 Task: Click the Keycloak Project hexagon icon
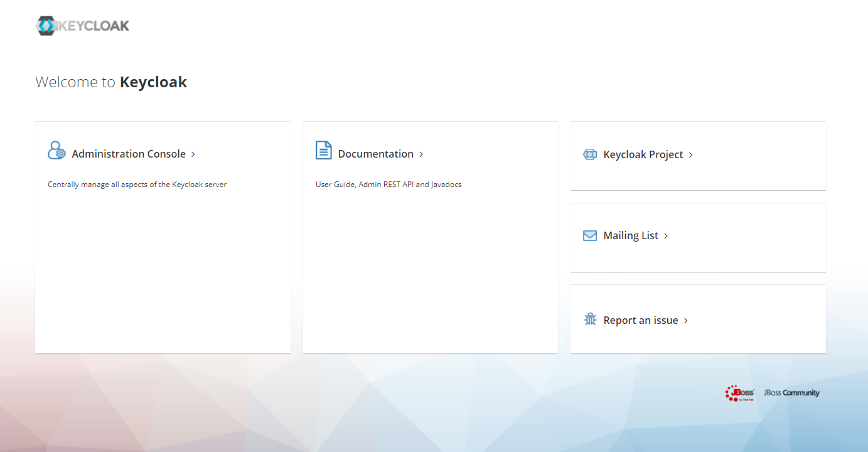point(589,154)
